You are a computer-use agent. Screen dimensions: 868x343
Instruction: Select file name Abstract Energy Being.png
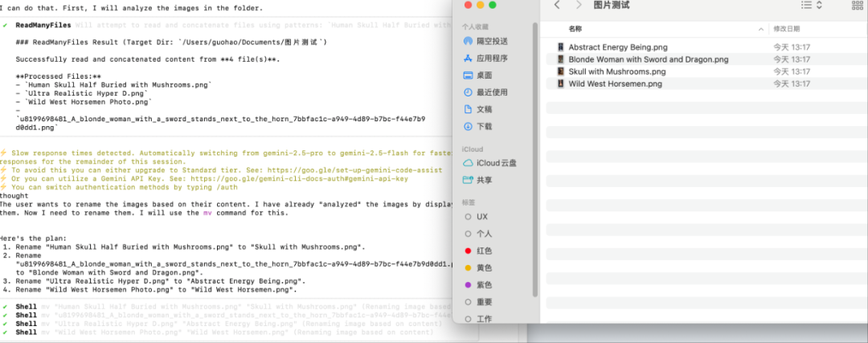click(618, 47)
